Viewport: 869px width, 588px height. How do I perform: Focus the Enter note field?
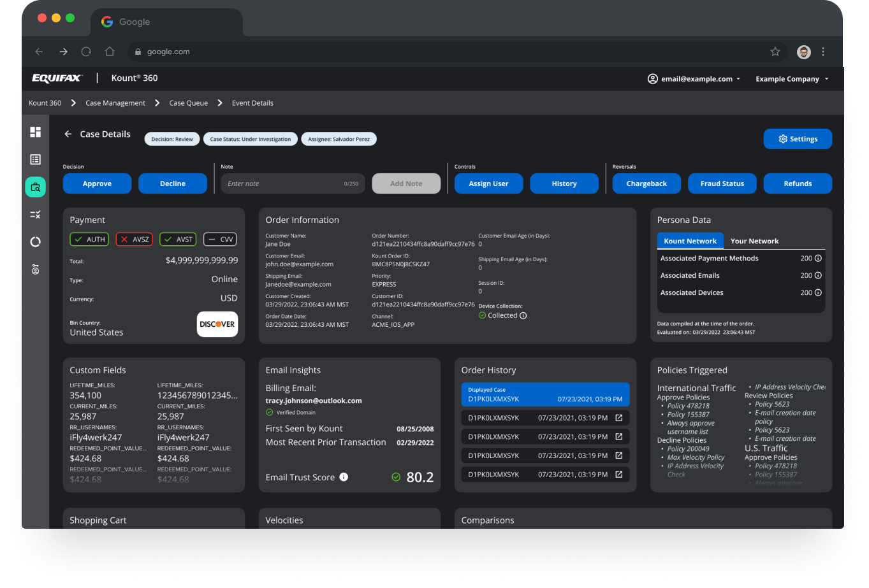(x=293, y=183)
